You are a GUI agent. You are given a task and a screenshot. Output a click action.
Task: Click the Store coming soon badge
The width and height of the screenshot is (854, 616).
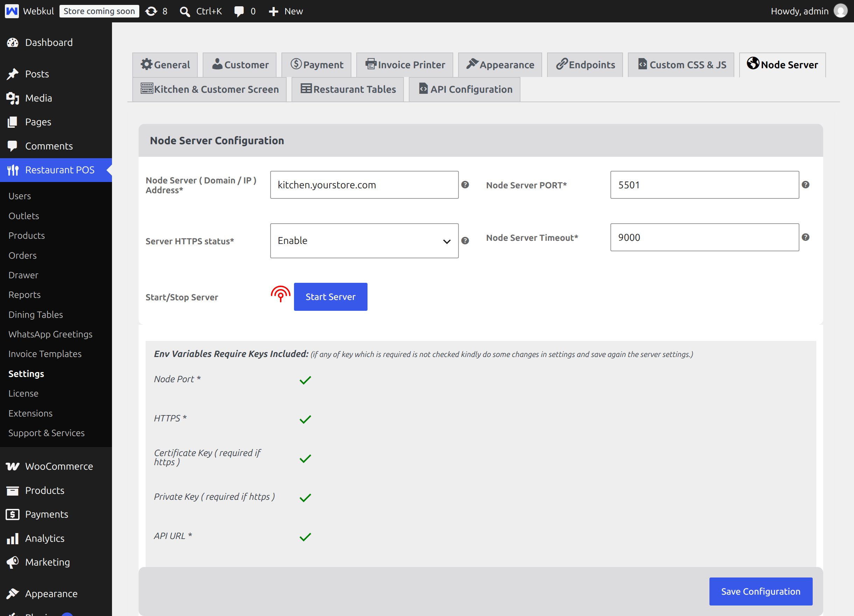point(99,11)
